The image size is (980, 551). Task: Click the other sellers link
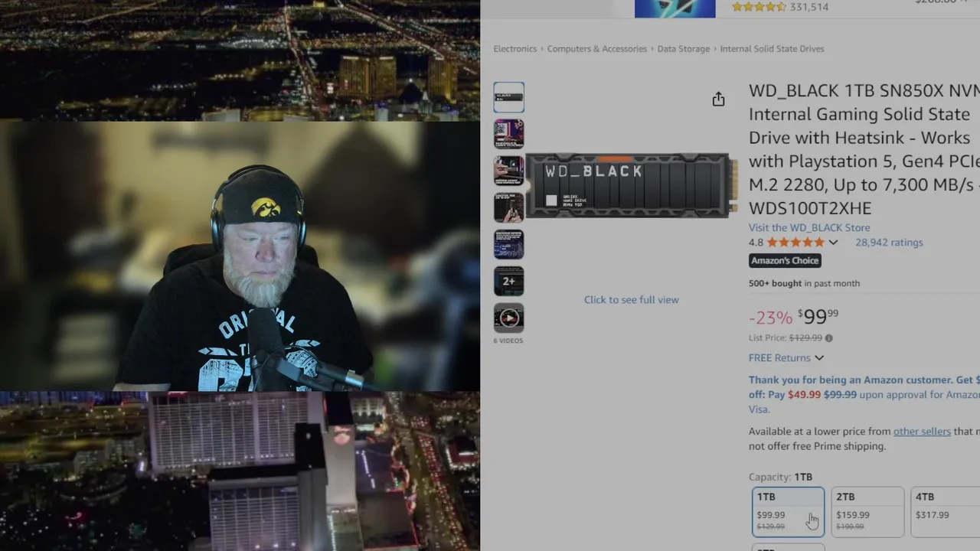pyautogui.click(x=922, y=432)
